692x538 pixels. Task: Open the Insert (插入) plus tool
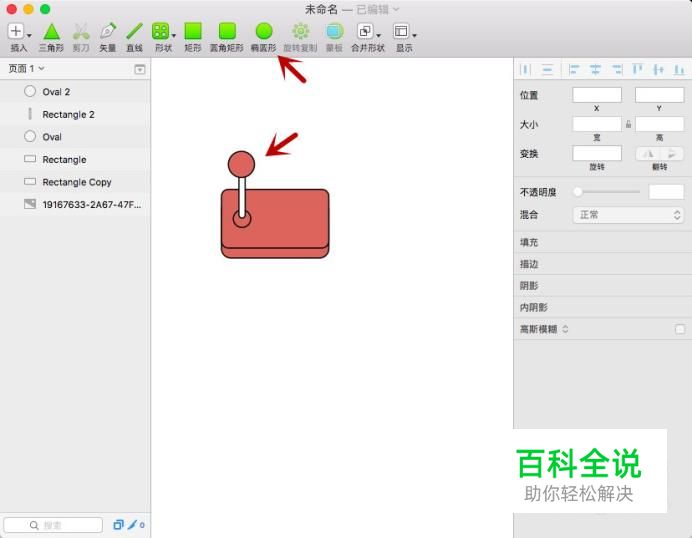[x=16, y=31]
